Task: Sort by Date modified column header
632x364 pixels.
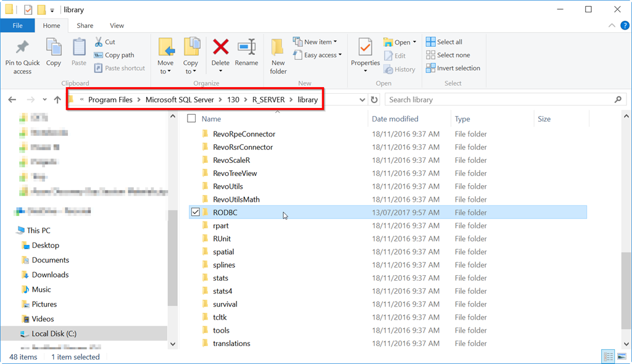Action: (395, 119)
